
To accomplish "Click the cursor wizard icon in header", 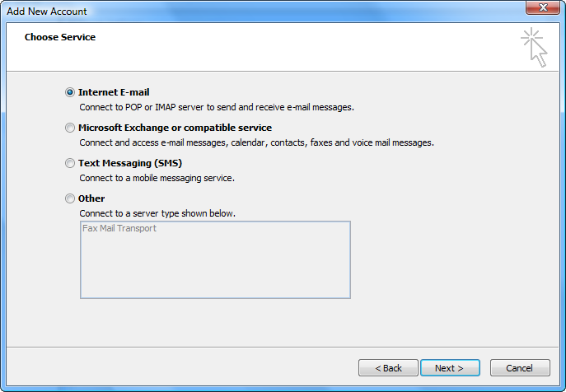I will point(534,46).
